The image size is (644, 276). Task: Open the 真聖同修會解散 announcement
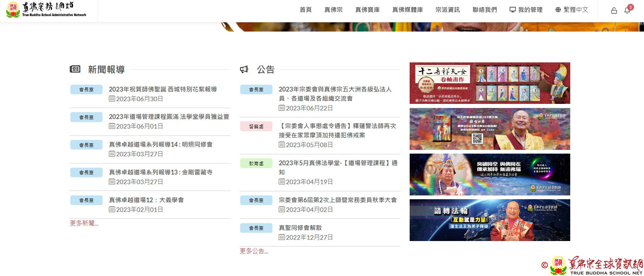tap(300, 228)
